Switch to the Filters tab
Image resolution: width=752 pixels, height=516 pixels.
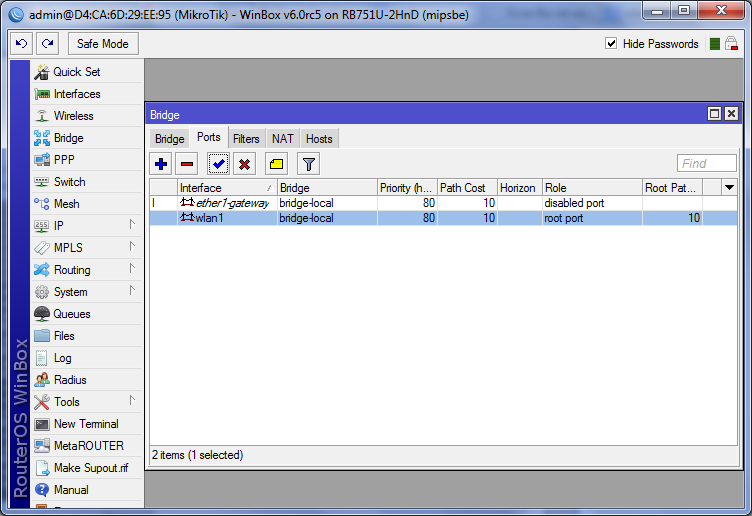246,139
